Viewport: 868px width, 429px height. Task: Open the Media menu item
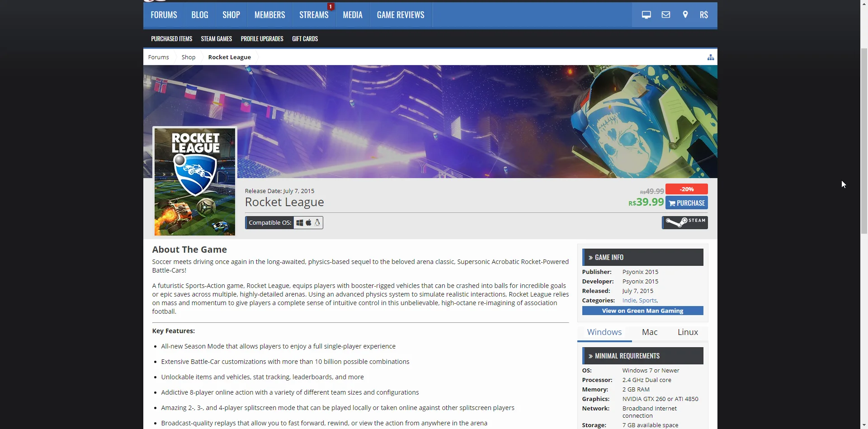353,15
